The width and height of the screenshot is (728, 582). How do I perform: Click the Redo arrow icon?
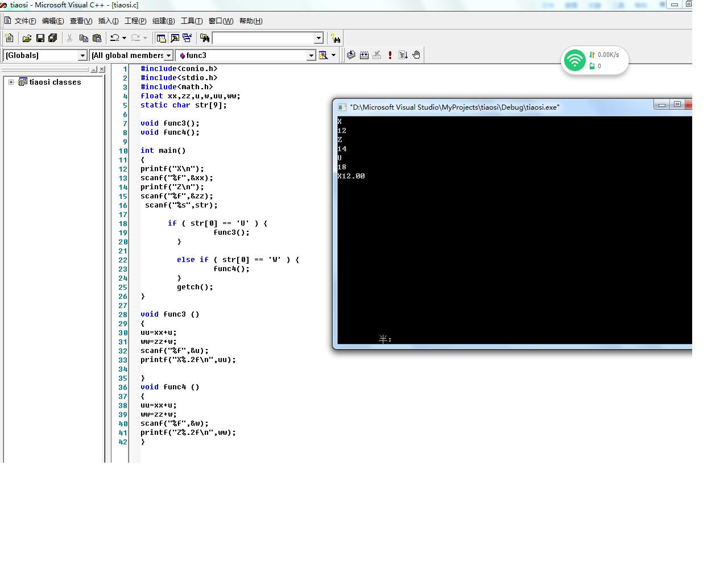point(135,38)
